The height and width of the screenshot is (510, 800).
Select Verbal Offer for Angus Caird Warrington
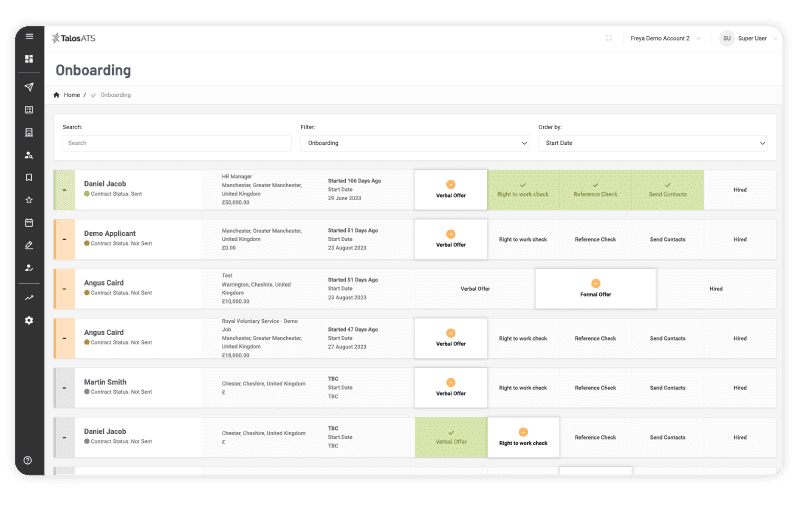pyautogui.click(x=475, y=289)
